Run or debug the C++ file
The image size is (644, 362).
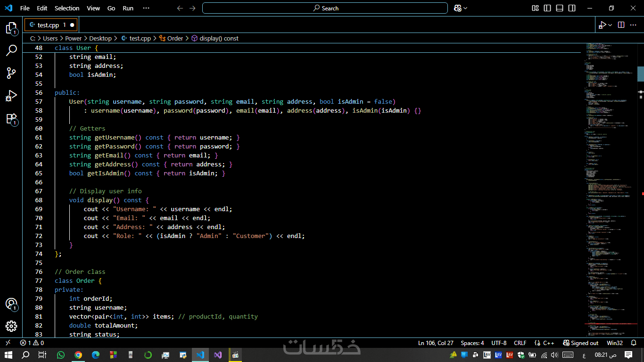(x=603, y=25)
